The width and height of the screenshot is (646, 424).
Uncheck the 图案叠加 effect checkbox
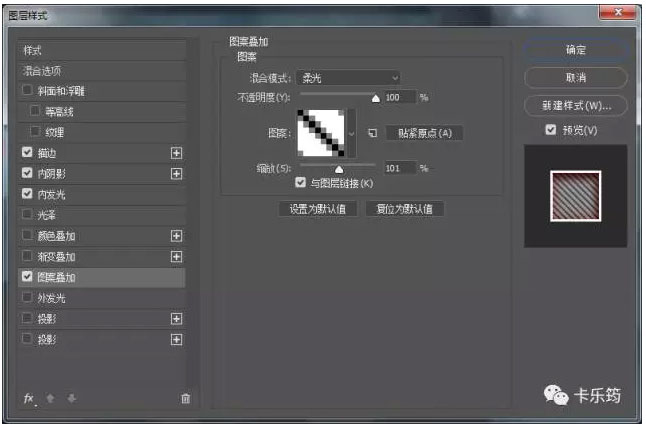(27, 276)
